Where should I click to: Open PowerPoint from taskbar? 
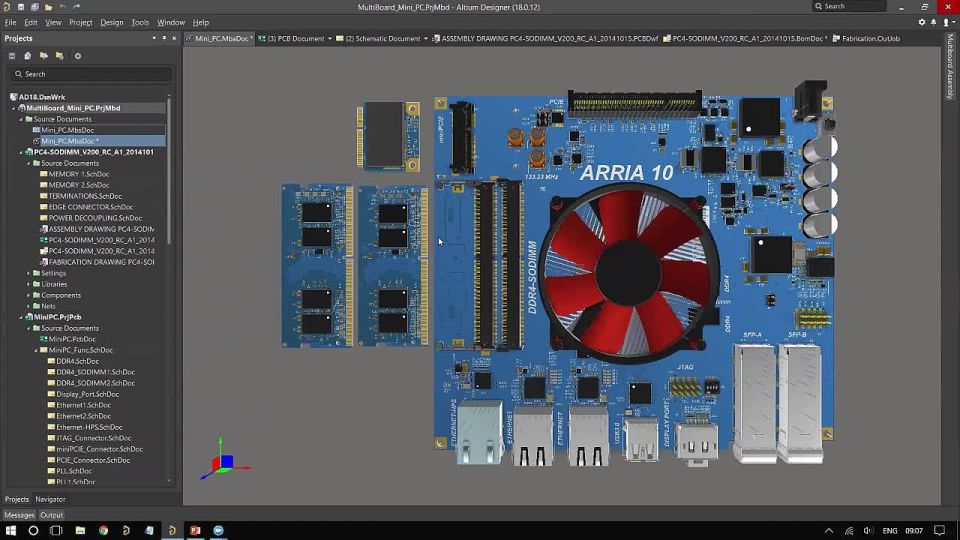(x=195, y=530)
